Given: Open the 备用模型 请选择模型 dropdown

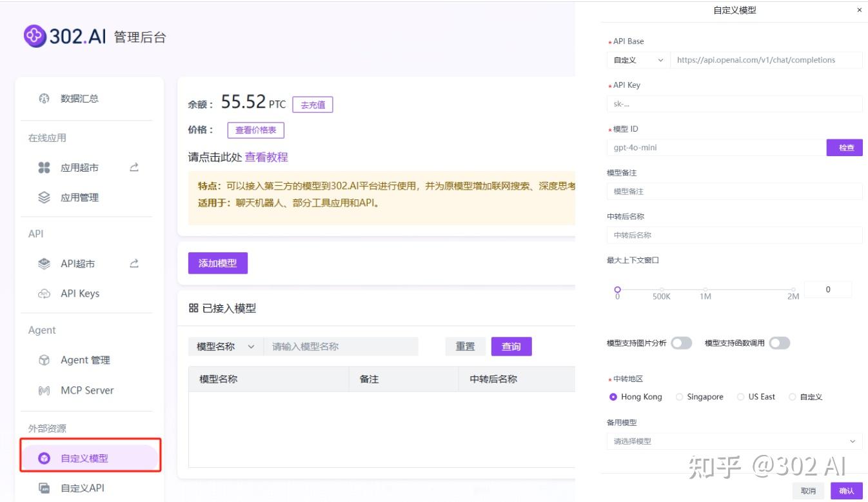Looking at the screenshot, I should (x=735, y=441).
